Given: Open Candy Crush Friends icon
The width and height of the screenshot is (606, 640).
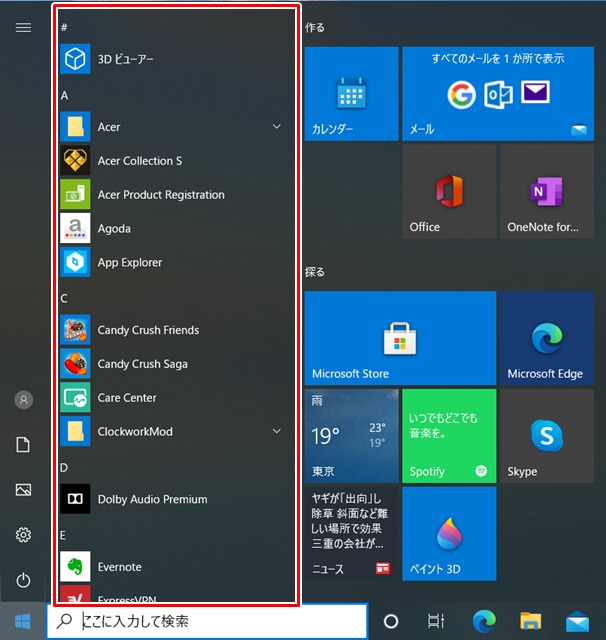Looking at the screenshot, I should pyautogui.click(x=75, y=330).
